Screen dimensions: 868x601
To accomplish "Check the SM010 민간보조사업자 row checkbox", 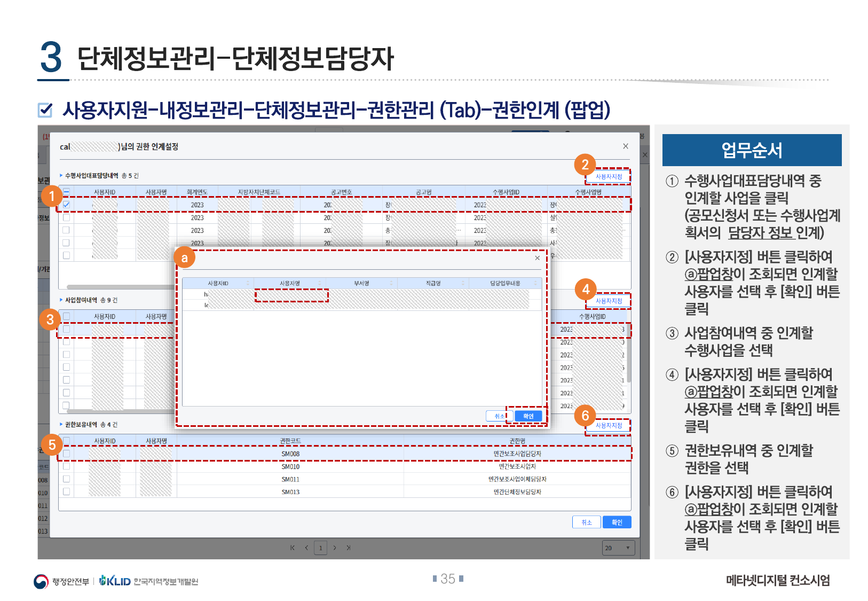I will [66, 466].
